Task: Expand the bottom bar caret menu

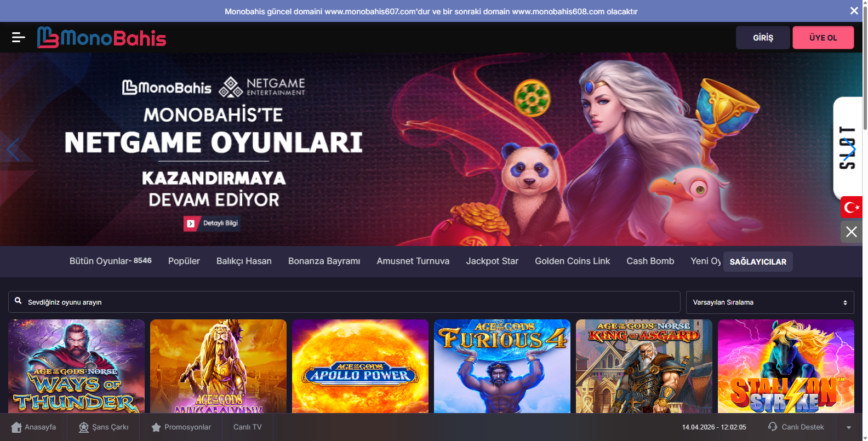Action: (849, 427)
